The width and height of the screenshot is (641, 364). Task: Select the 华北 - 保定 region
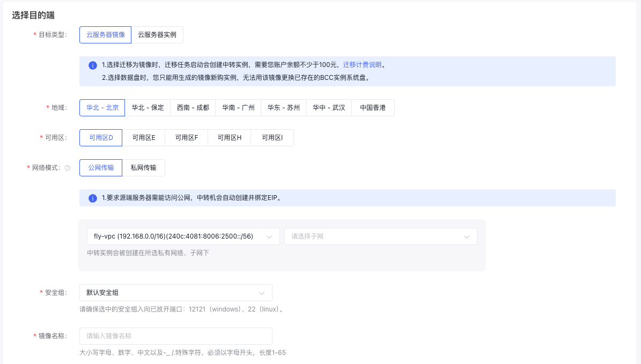pos(148,108)
